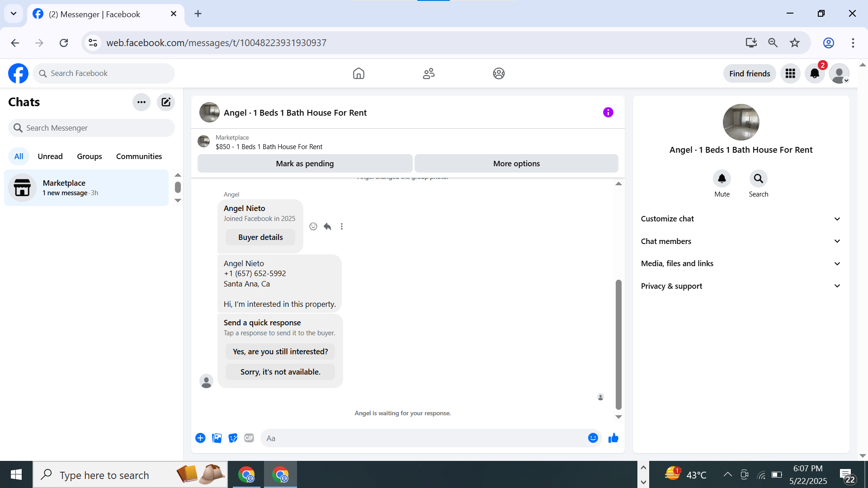Open the notifications bell icon
Image resolution: width=868 pixels, height=488 pixels.
(x=815, y=73)
